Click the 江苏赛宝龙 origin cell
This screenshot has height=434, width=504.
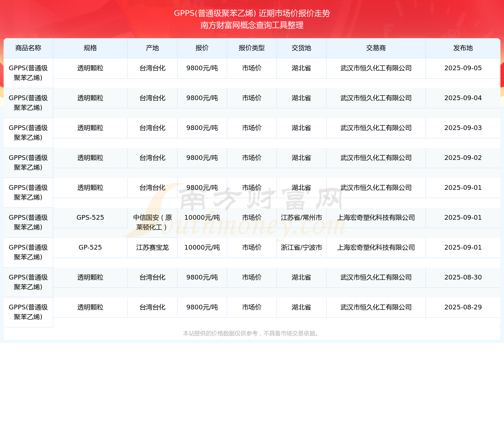(152, 247)
